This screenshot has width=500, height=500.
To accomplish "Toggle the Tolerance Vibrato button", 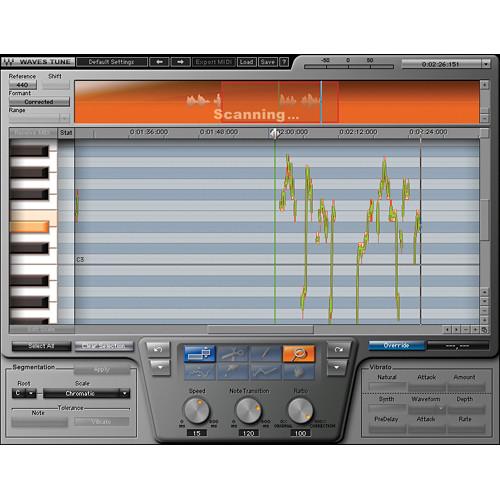I will point(101,422).
